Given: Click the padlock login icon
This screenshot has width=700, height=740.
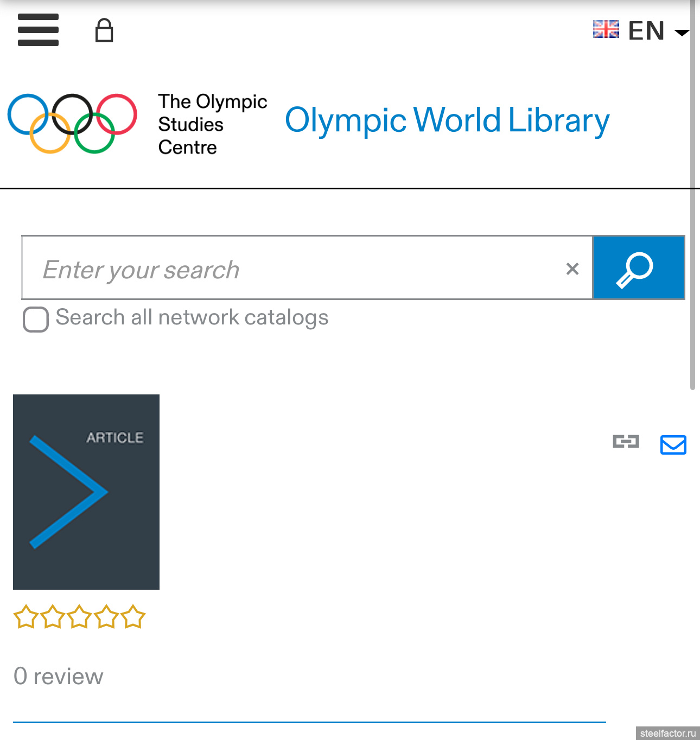Looking at the screenshot, I should click(x=104, y=30).
